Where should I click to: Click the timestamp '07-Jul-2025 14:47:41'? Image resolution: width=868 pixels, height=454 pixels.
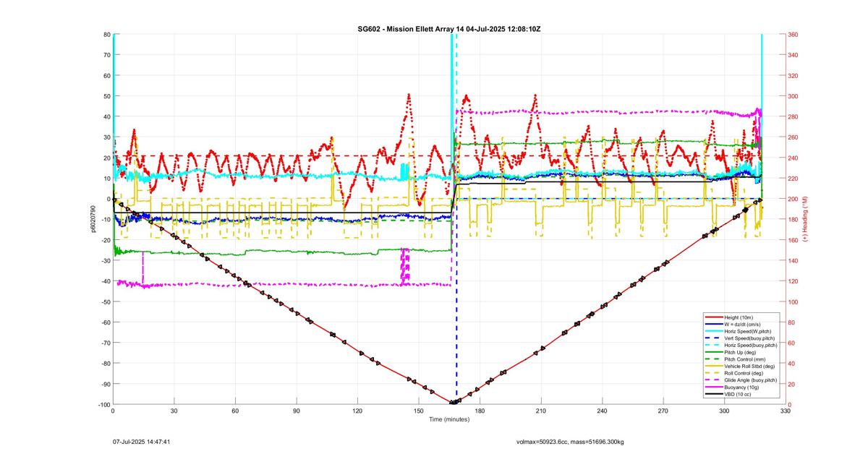click(141, 441)
